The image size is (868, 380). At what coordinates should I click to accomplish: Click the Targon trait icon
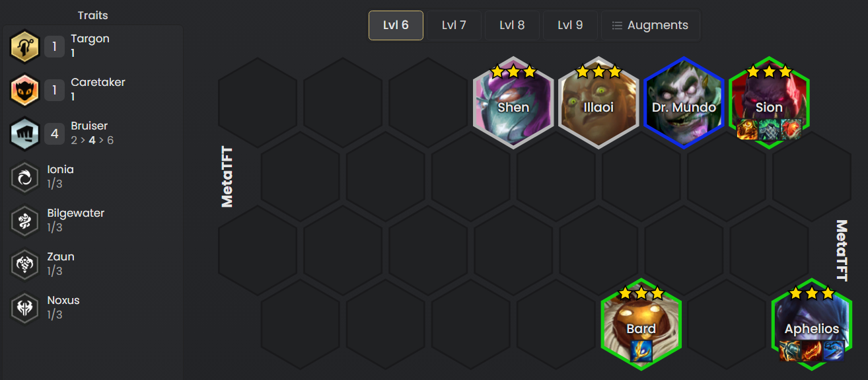(x=25, y=46)
